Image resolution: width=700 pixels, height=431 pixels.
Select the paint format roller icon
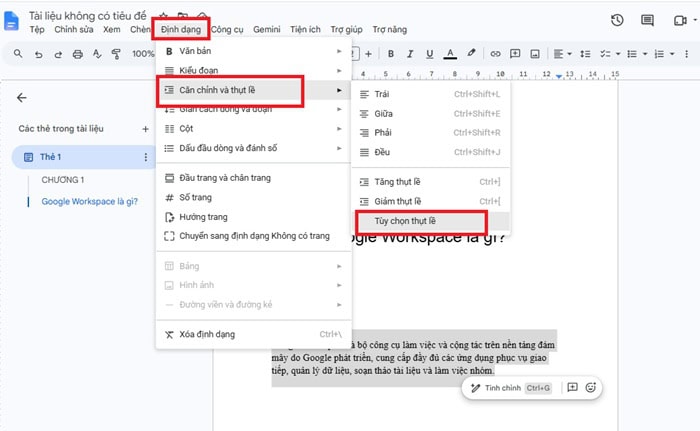[116, 54]
